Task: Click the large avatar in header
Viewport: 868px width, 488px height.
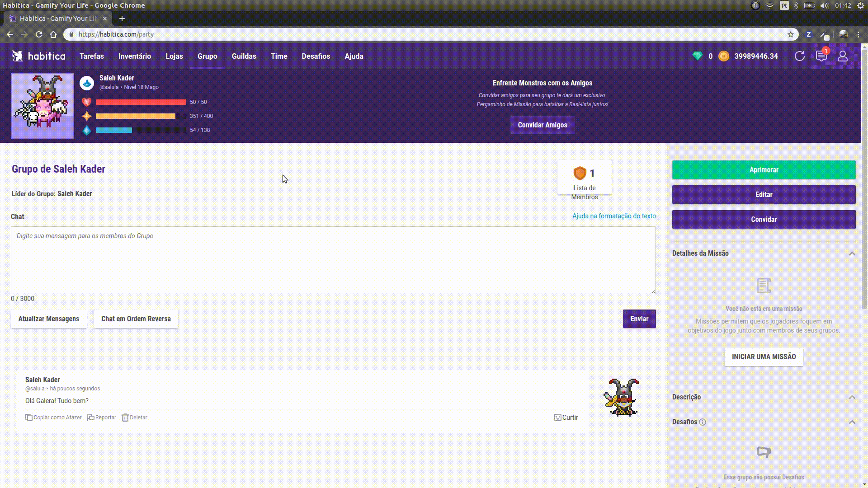Action: pos(42,106)
